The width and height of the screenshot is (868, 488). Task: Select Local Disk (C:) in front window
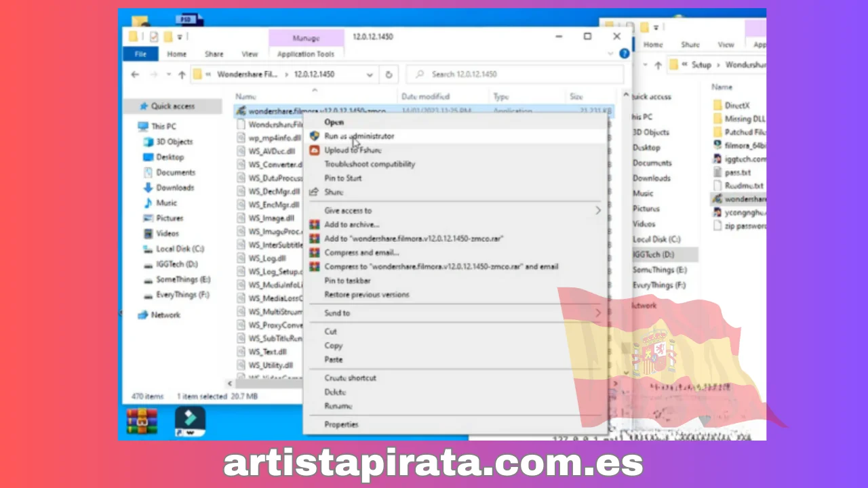[x=180, y=249]
